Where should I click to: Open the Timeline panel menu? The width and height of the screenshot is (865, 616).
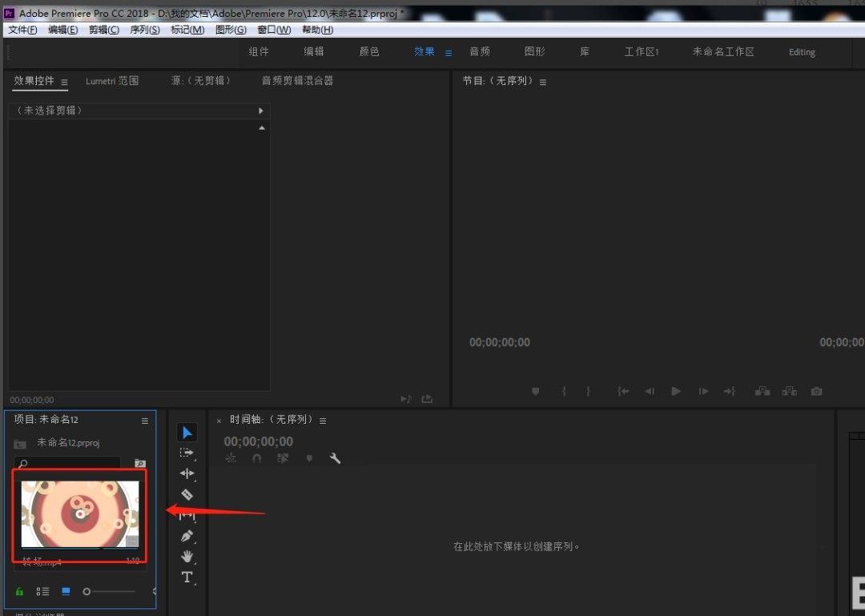tap(323, 420)
